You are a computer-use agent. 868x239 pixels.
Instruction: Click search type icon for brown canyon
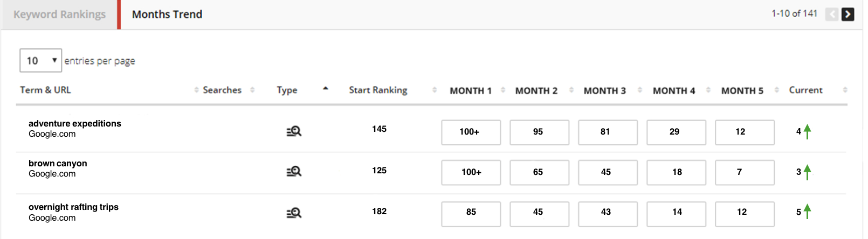294,172
